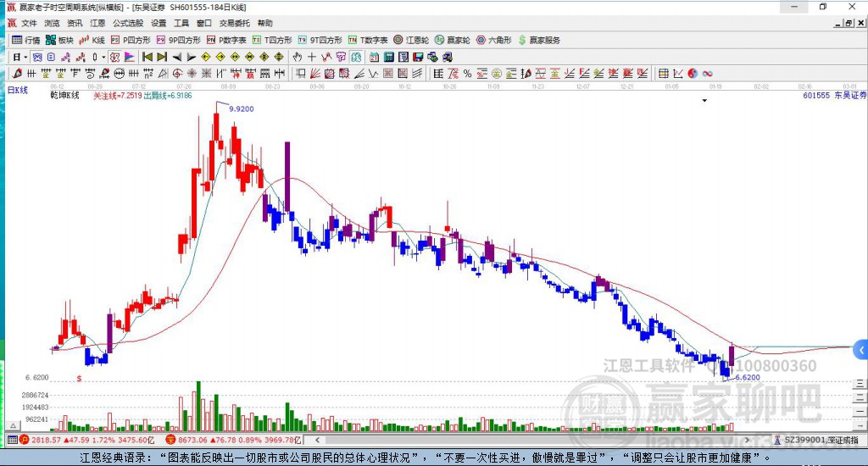
Task: Open the 交易委托 menu
Action: coord(234,23)
